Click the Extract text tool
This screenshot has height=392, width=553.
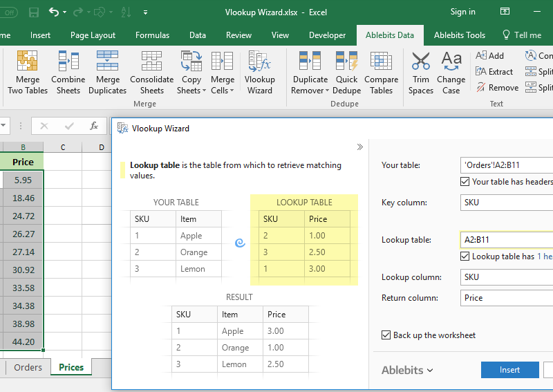click(494, 72)
